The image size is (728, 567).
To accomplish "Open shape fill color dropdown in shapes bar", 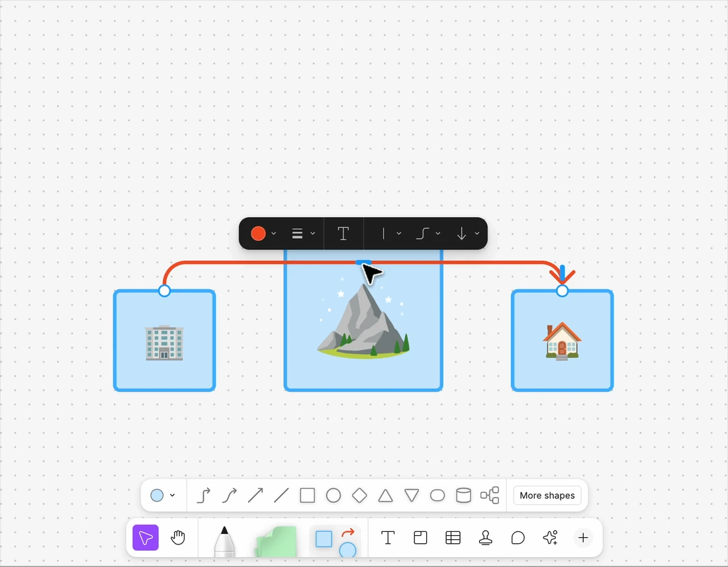I will coord(172,495).
